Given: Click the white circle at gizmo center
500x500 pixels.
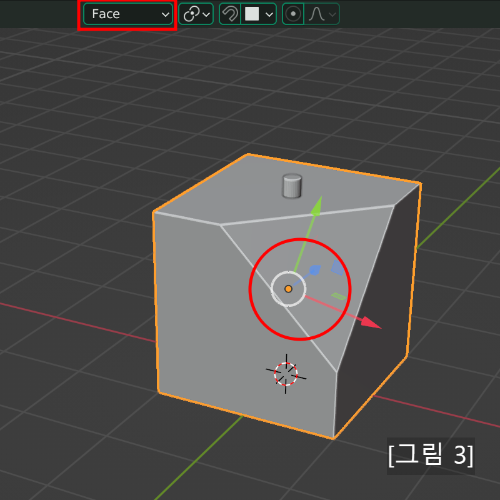Looking at the screenshot, I should click(x=288, y=289).
